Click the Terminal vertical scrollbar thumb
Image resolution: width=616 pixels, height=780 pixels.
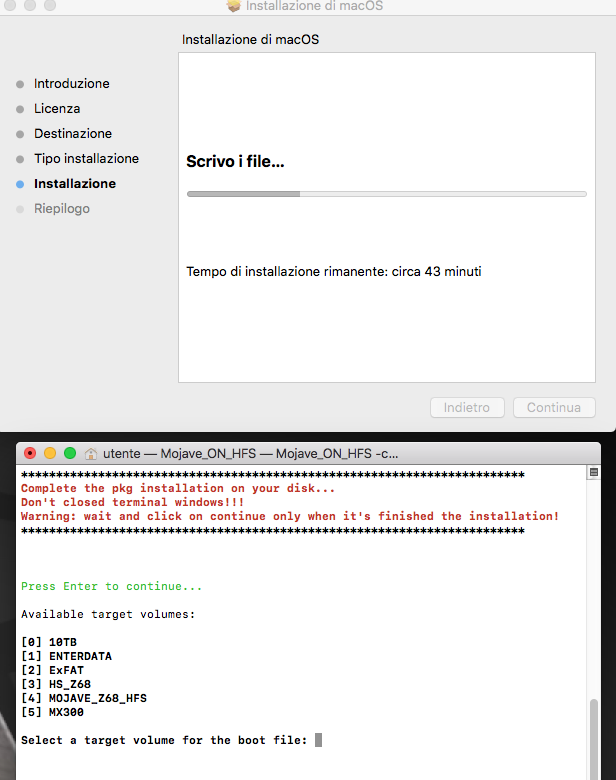click(594, 739)
